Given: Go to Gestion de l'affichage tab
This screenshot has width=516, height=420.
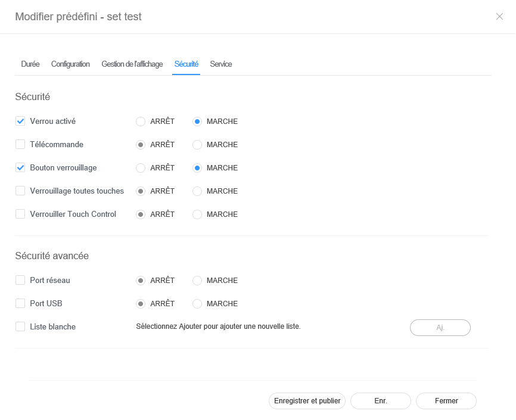Looking at the screenshot, I should [x=132, y=64].
